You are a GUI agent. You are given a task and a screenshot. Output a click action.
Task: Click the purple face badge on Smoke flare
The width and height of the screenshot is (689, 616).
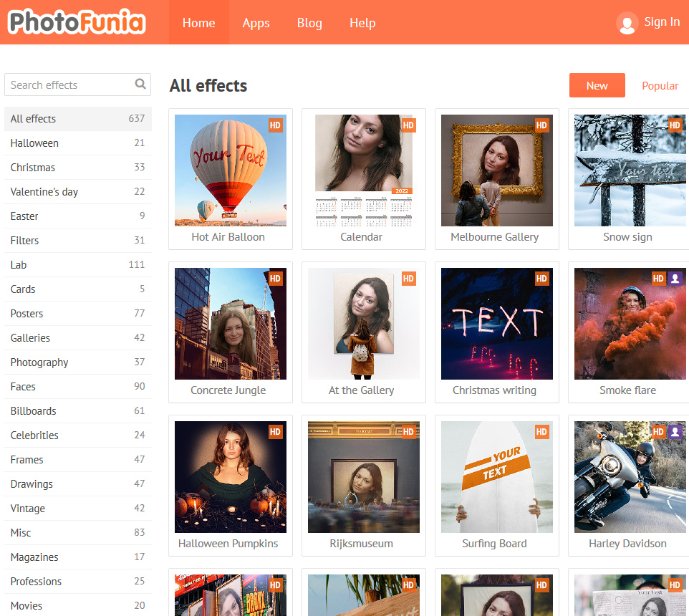tap(675, 279)
